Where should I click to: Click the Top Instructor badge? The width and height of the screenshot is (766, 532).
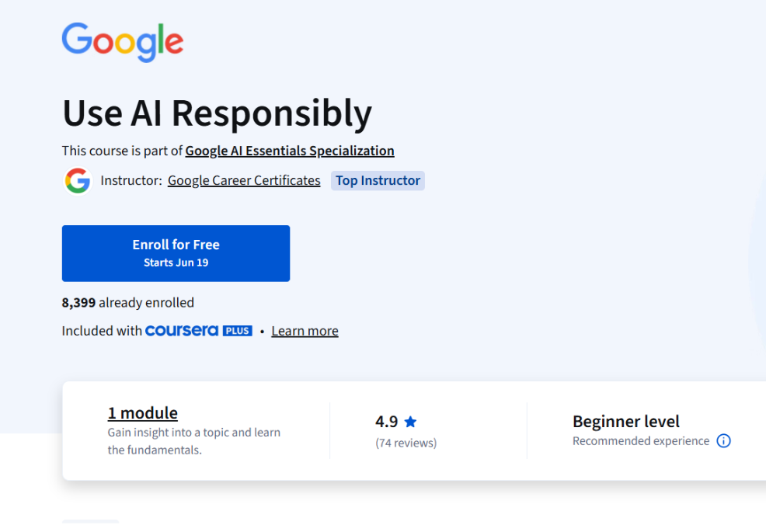378,180
